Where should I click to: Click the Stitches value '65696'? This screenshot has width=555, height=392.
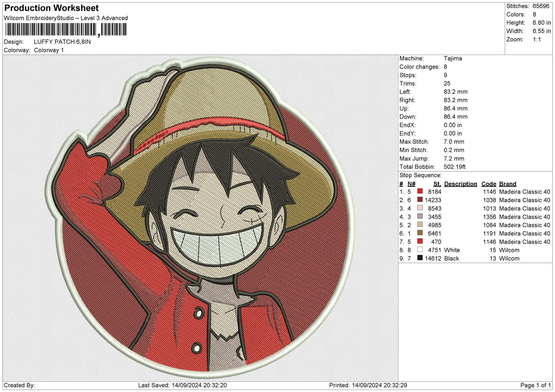coord(542,6)
